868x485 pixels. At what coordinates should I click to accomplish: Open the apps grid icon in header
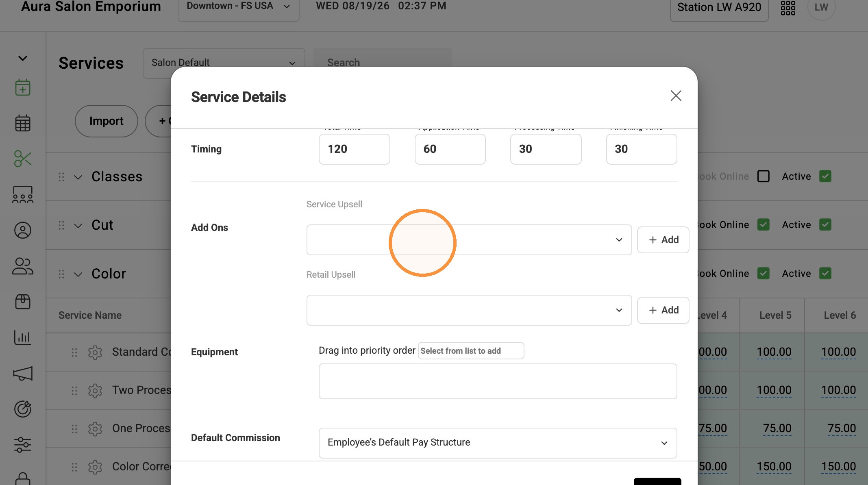coord(788,7)
